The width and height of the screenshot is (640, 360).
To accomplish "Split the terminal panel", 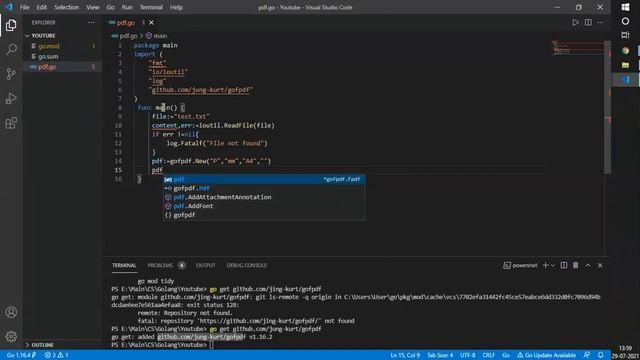I will 564,265.
